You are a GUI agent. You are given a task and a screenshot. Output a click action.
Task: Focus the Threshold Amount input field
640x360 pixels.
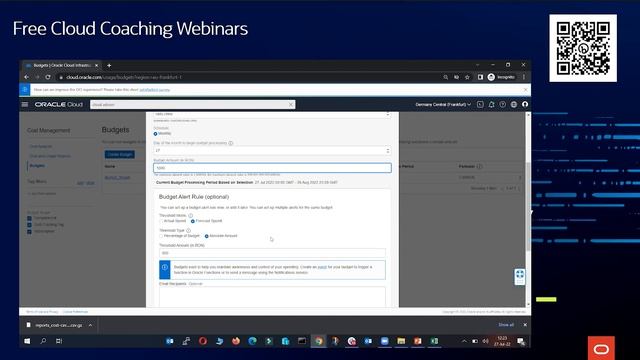pyautogui.click(x=272, y=253)
